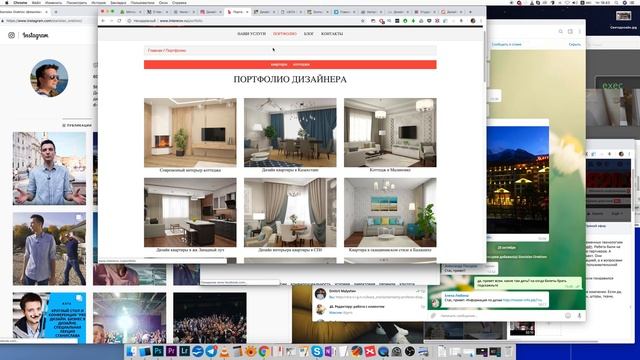Open Дизайн интерьера квартиры в СПб

tap(290, 212)
